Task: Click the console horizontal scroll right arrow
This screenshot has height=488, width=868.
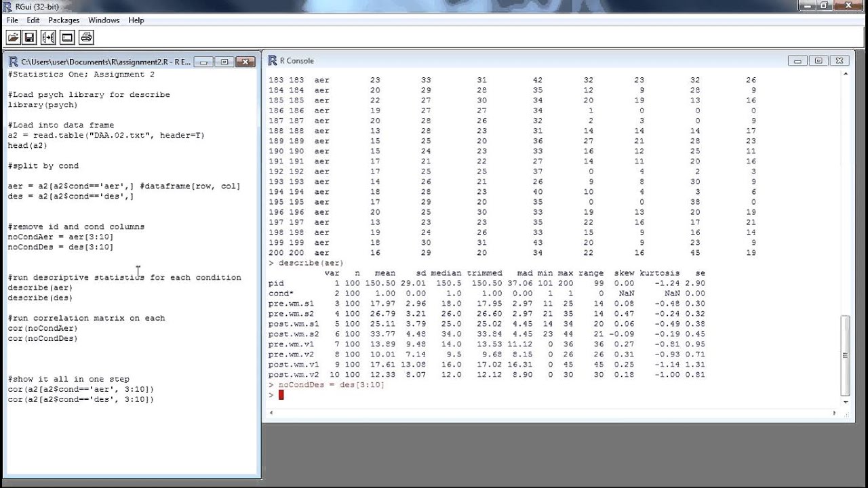Action: [835, 413]
